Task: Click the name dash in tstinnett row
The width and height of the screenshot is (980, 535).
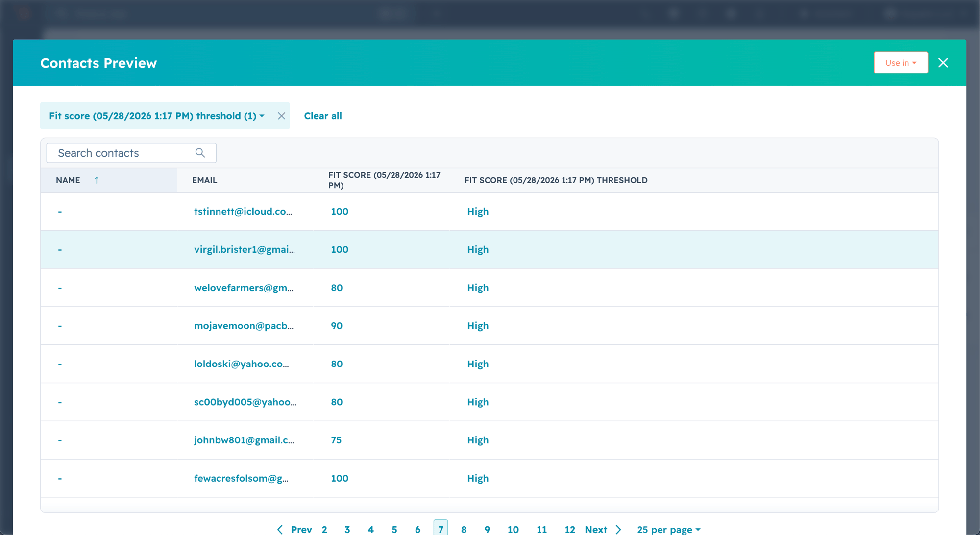Action: coord(60,212)
